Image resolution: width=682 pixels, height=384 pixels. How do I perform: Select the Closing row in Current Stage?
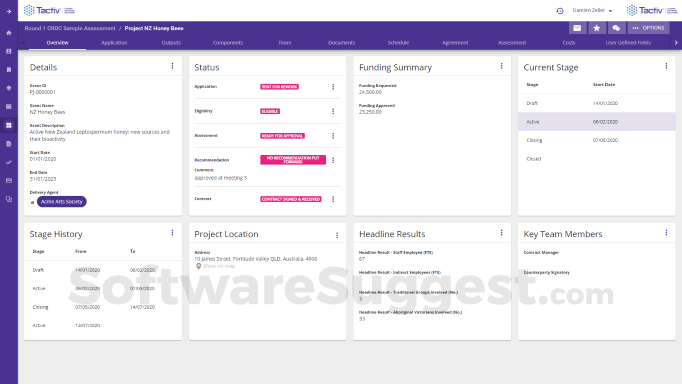click(596, 140)
